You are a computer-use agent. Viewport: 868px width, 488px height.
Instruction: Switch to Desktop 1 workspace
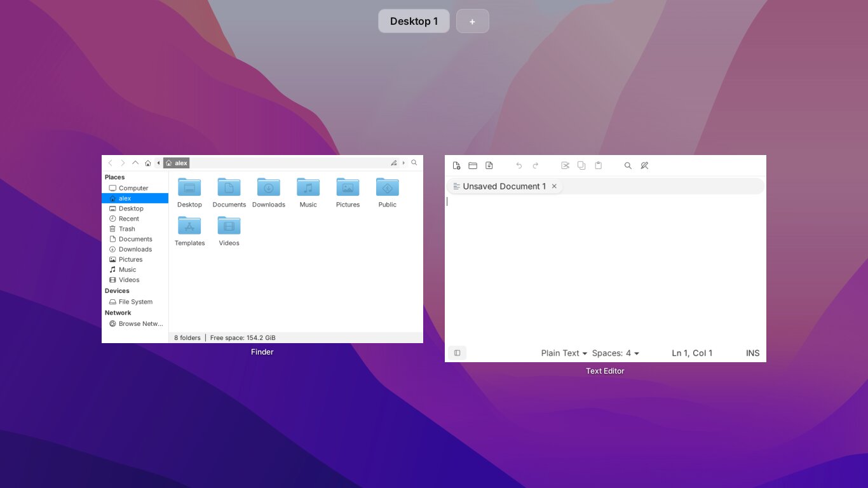(414, 21)
